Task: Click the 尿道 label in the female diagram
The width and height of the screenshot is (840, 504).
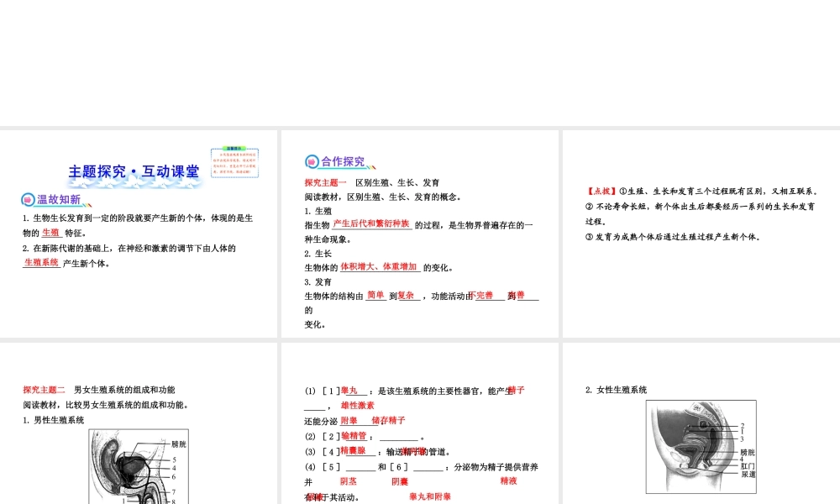Action: click(x=748, y=475)
